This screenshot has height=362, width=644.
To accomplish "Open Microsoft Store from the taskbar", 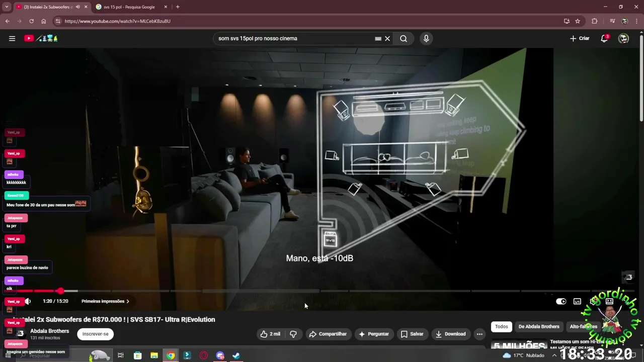I will pyautogui.click(x=137, y=355).
